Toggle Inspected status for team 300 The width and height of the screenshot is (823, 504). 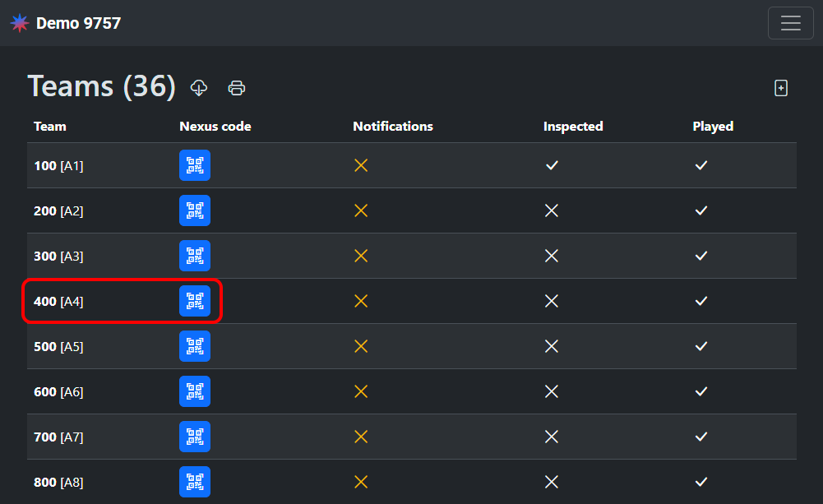tap(552, 256)
